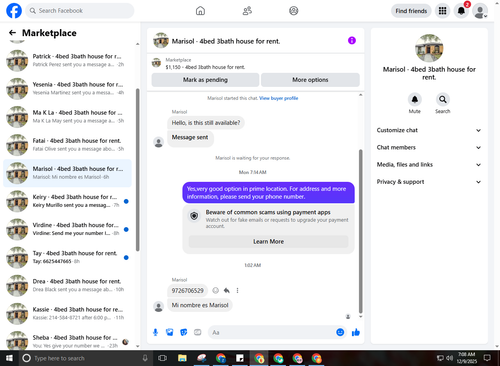
Task: Open View buyer profile link
Action: coord(279,98)
